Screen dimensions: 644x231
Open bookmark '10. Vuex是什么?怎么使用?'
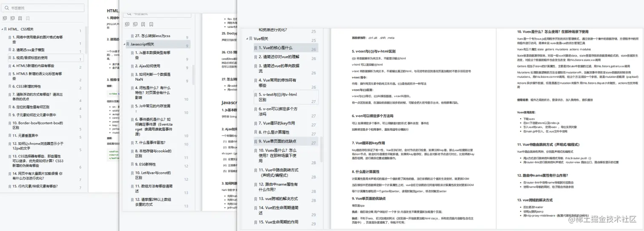(x=279, y=155)
